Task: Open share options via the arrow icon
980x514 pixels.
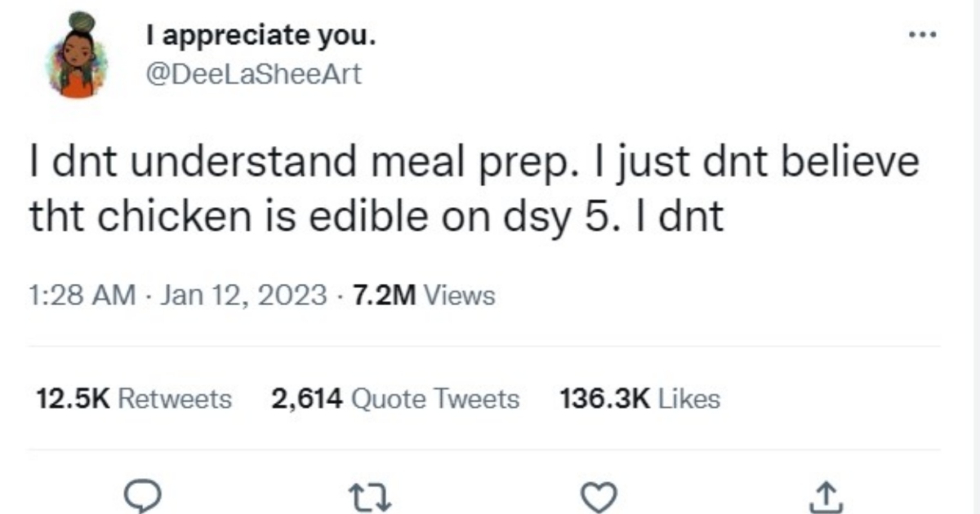Action: click(827, 494)
